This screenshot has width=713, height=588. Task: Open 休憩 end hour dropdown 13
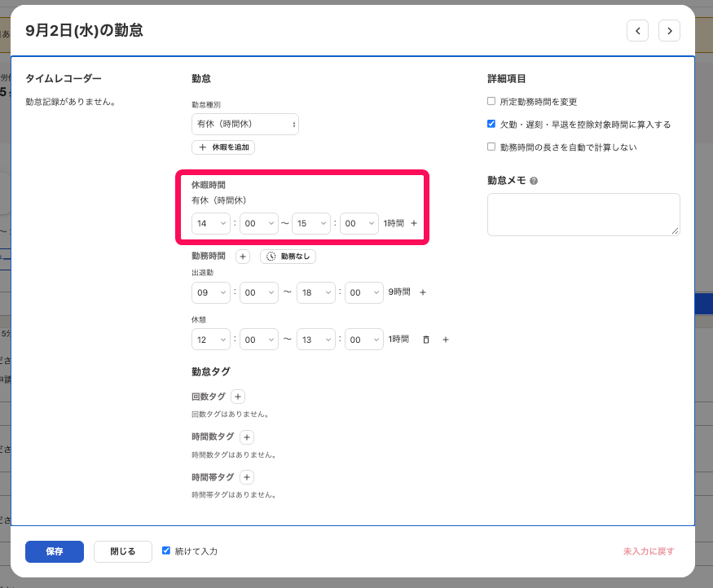click(316, 340)
